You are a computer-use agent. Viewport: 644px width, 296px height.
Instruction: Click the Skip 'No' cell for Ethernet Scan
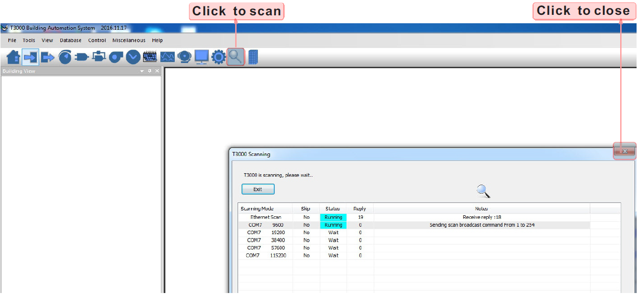pyautogui.click(x=306, y=217)
